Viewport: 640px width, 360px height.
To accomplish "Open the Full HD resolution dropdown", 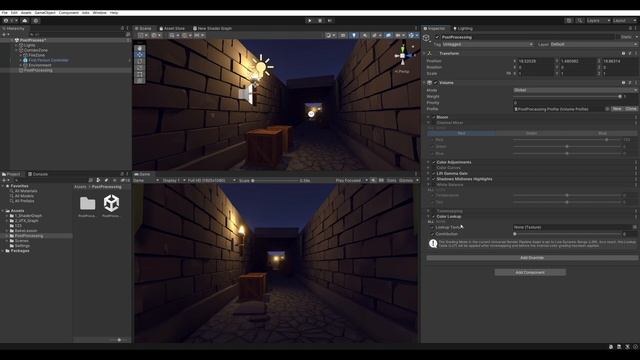I will 212,180.
